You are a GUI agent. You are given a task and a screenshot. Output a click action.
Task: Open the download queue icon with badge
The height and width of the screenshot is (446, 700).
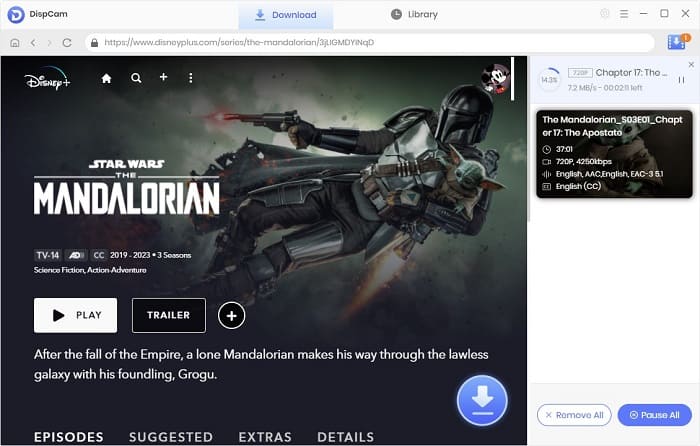pos(678,42)
